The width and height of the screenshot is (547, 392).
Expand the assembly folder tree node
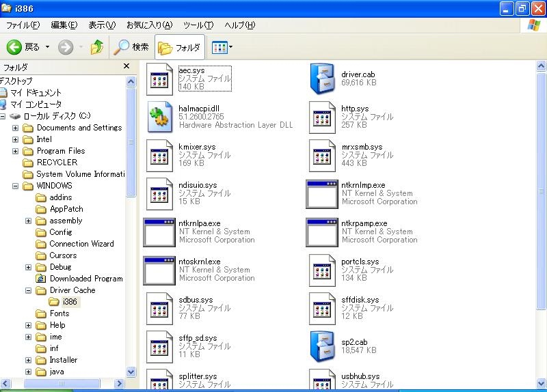[29, 221]
